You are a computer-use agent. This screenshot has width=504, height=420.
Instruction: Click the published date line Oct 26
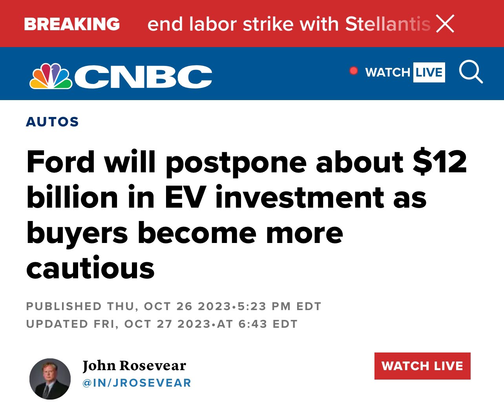[x=173, y=306]
